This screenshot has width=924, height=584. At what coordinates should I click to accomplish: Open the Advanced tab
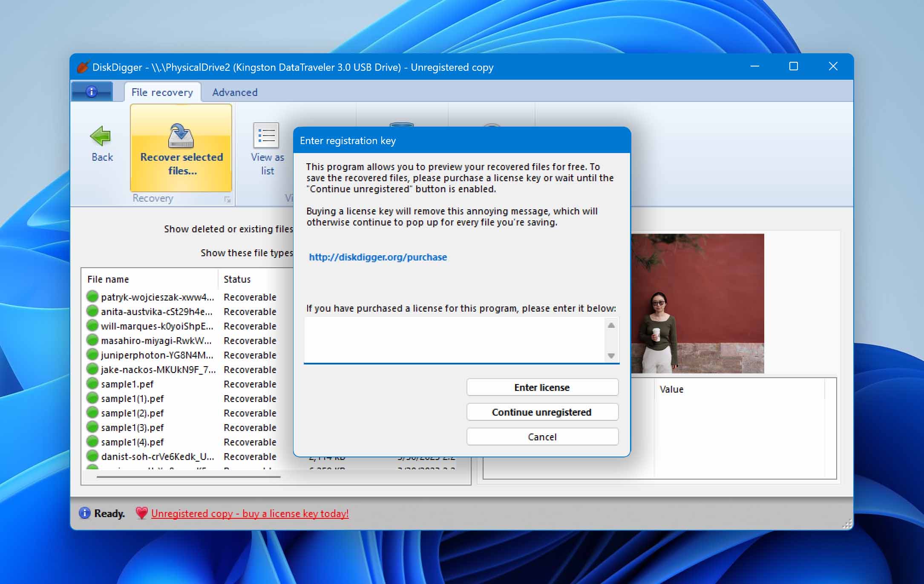point(235,92)
